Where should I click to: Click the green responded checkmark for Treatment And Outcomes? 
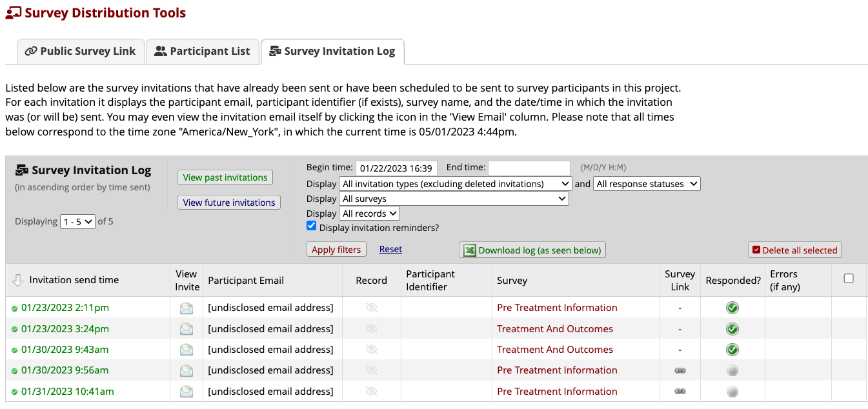pos(732,328)
